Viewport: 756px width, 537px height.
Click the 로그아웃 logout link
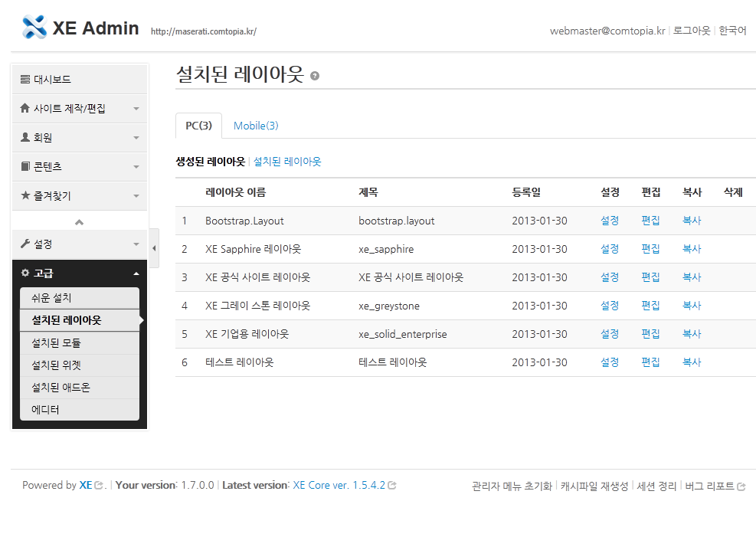click(692, 31)
